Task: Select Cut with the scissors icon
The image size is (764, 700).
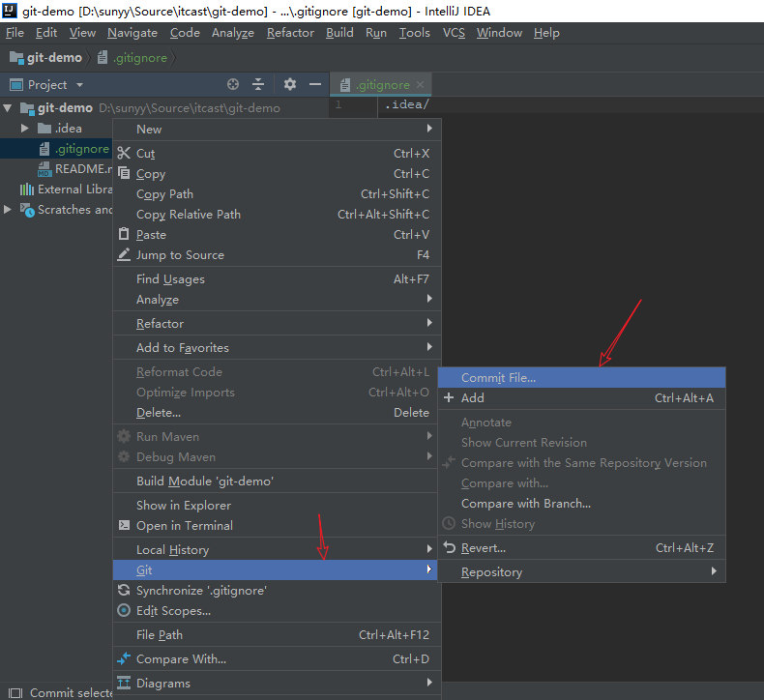Action: [145, 154]
